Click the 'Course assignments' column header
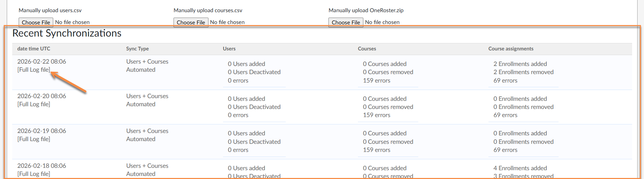The image size is (644, 179). pos(511,49)
